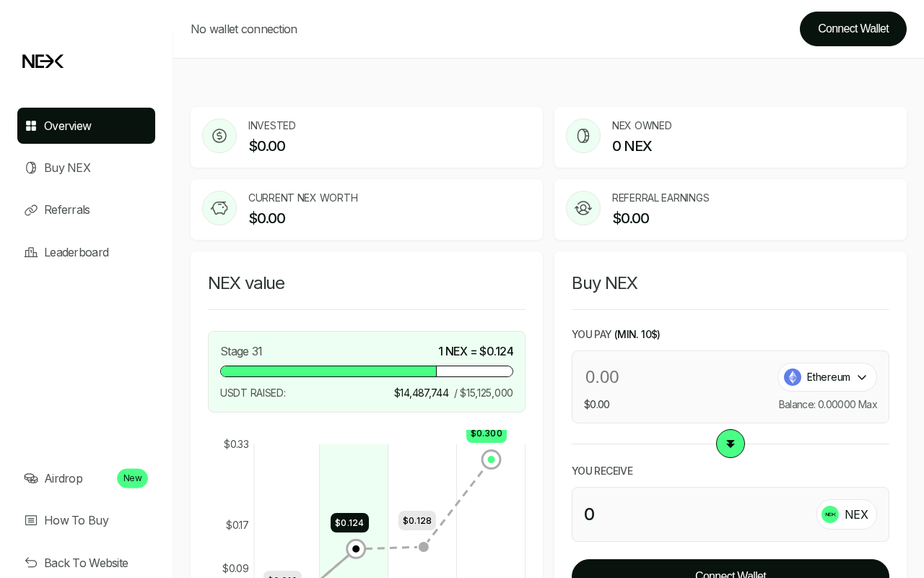The height and width of the screenshot is (578, 924).
Task: Click the green swap arrows icon
Action: (731, 444)
